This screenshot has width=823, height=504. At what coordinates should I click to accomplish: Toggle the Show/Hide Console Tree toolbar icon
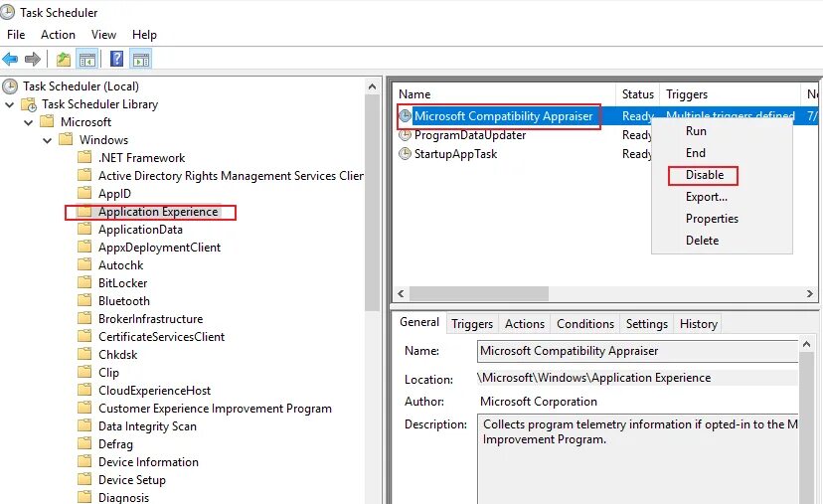(x=87, y=59)
